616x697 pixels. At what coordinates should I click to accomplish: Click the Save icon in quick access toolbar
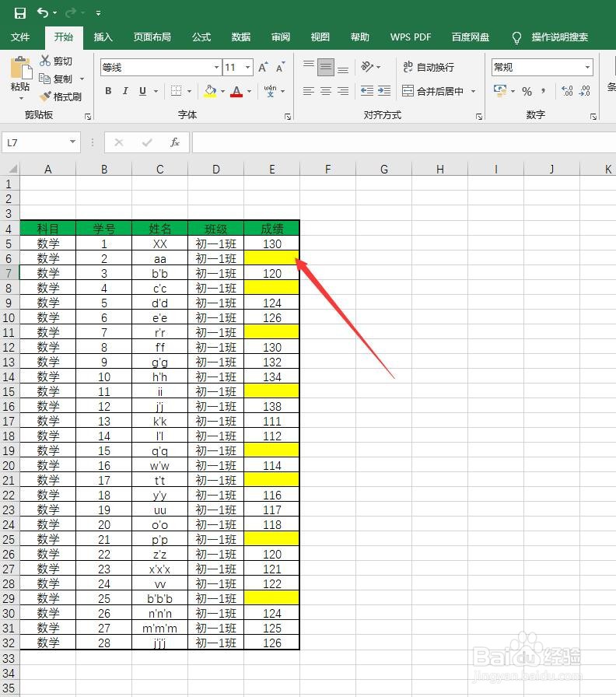(x=20, y=13)
